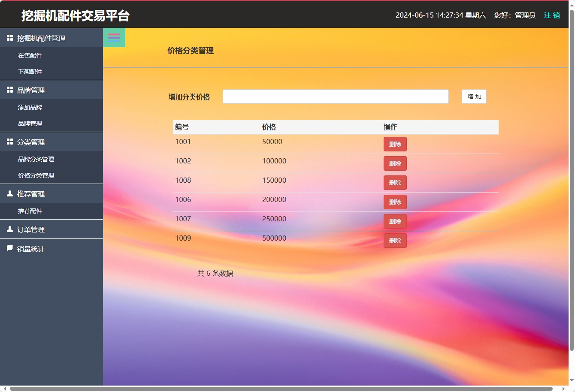The image size is (575, 392).
Task: Click the grid icon next to 品牌管理
Action: [x=9, y=90]
